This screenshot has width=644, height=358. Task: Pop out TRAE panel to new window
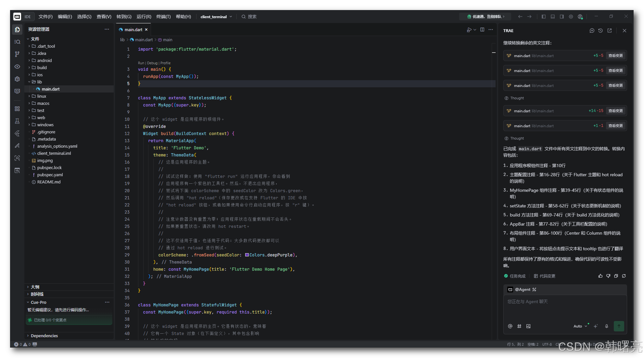(610, 31)
